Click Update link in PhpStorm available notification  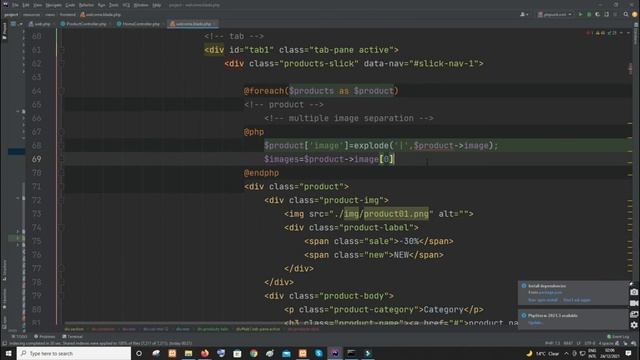[x=534, y=323]
